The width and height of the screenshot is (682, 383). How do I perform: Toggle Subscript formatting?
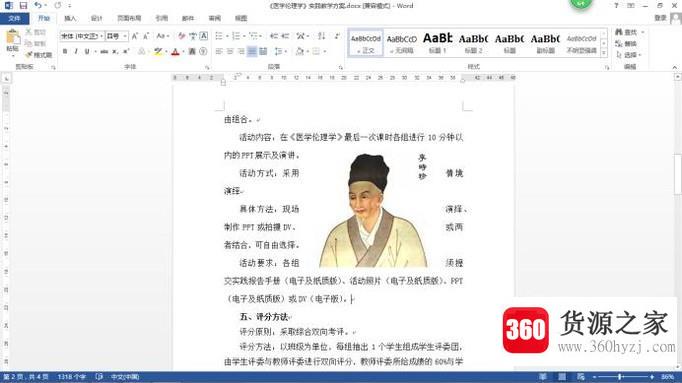pos(115,52)
